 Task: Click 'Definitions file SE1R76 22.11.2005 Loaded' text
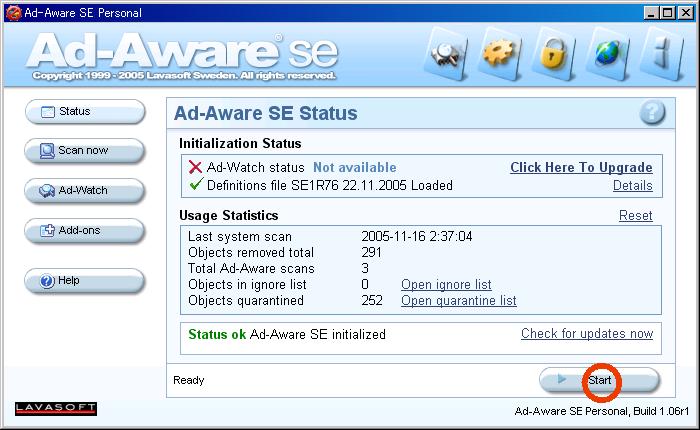pyautogui.click(x=329, y=185)
